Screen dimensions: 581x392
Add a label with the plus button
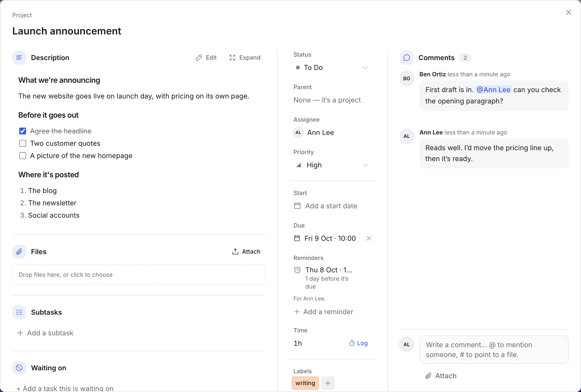pyautogui.click(x=328, y=383)
